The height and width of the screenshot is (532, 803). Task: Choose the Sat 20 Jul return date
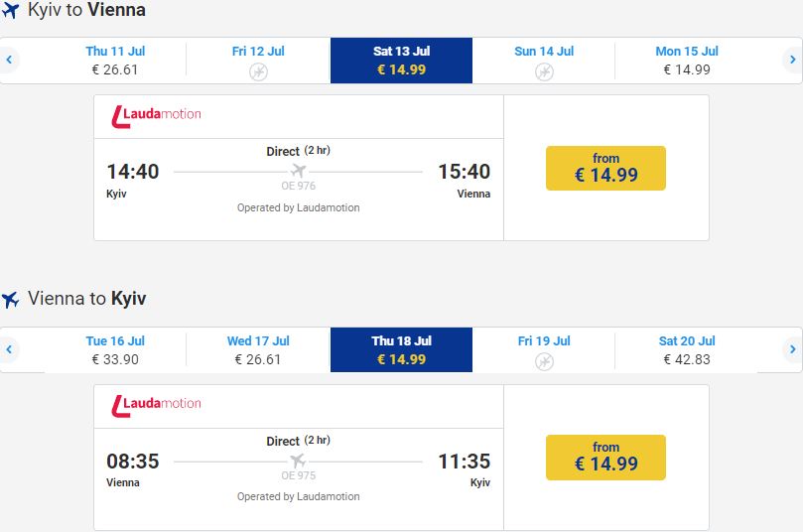tap(686, 350)
